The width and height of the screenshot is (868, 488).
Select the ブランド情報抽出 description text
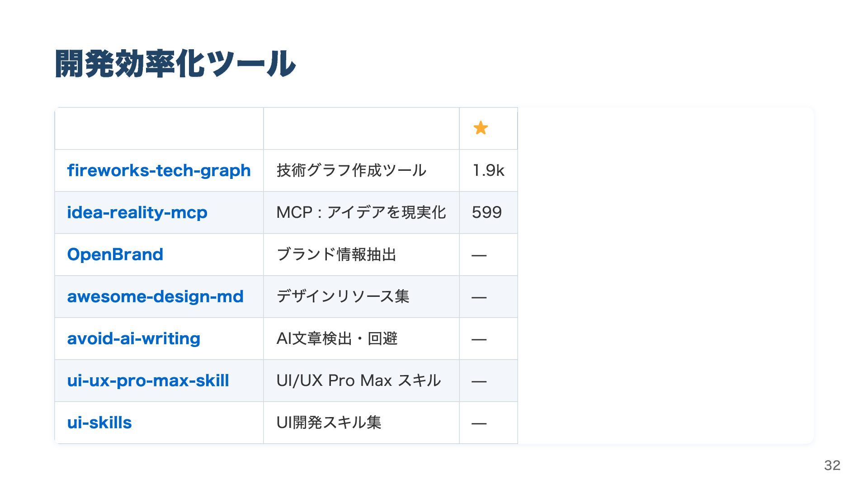[x=336, y=254]
